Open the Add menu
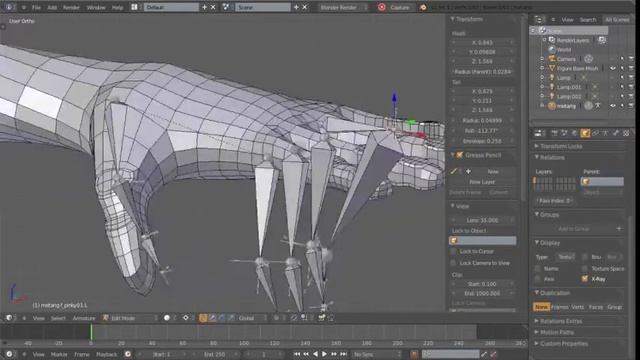The image size is (640, 360). [52, 7]
